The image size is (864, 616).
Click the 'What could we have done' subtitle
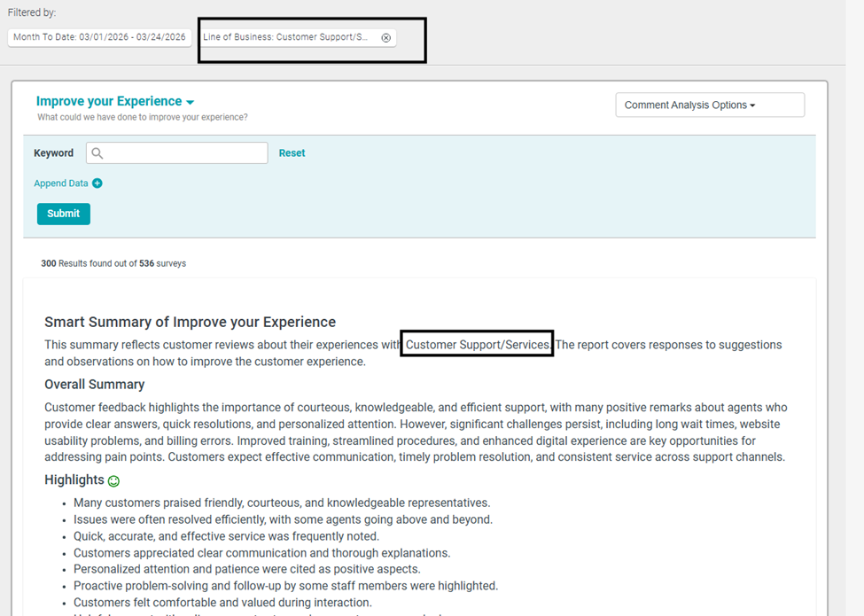(x=142, y=117)
